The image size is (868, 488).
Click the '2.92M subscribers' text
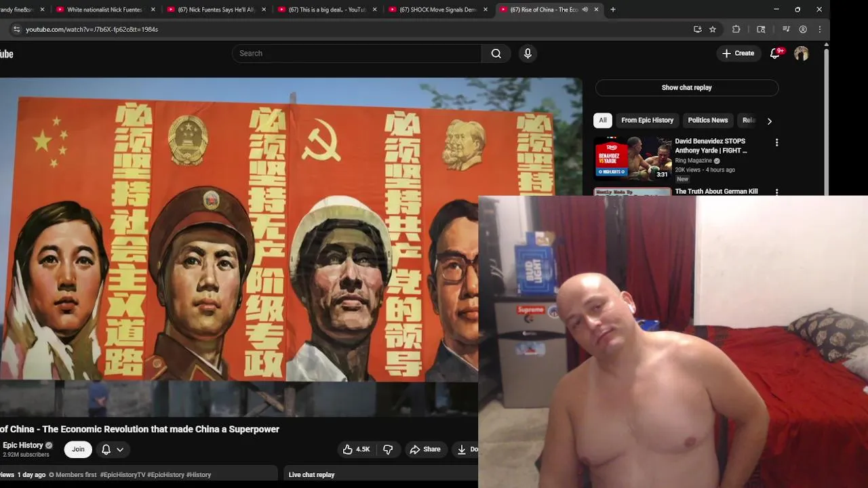(26, 455)
